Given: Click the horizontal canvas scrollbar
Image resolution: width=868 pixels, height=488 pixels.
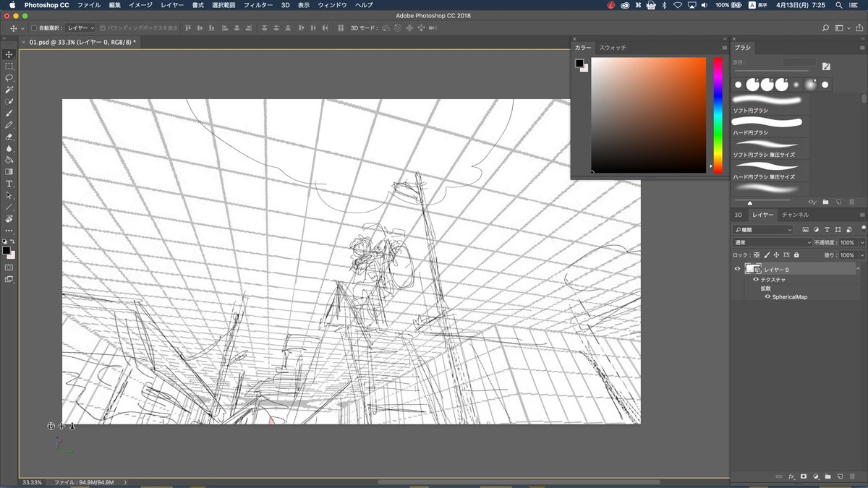Looking at the screenshot, I should tap(519, 481).
